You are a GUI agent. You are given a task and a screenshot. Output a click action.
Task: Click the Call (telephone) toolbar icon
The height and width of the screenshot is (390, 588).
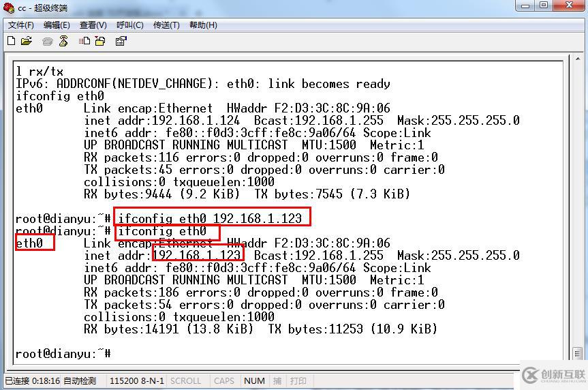(x=47, y=42)
